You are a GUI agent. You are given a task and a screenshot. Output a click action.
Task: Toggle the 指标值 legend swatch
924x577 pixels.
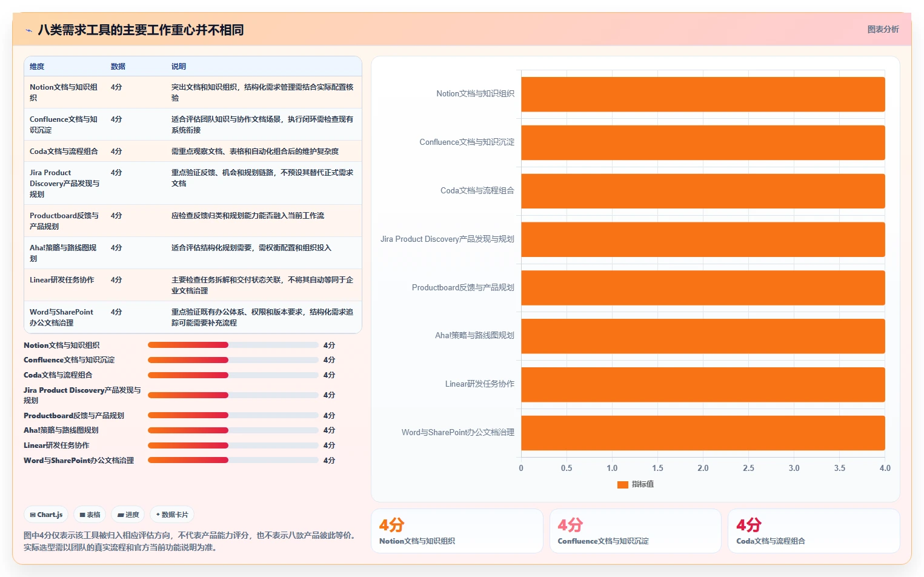[622, 484]
